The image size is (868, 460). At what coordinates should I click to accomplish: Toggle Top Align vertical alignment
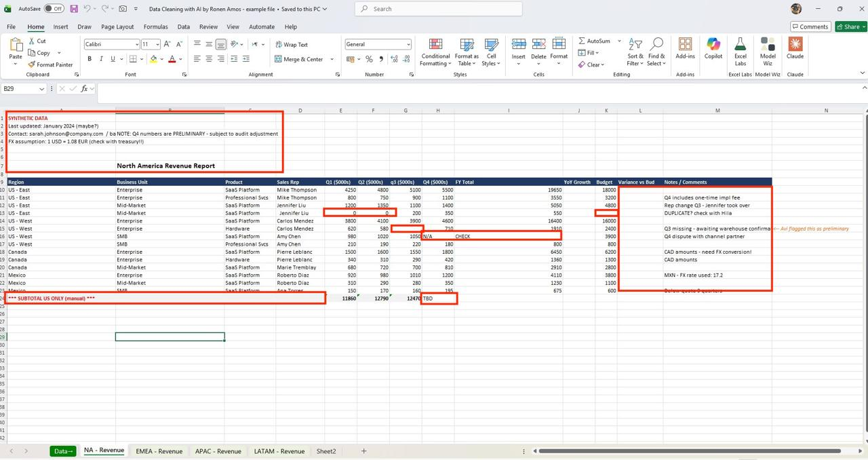pos(197,44)
